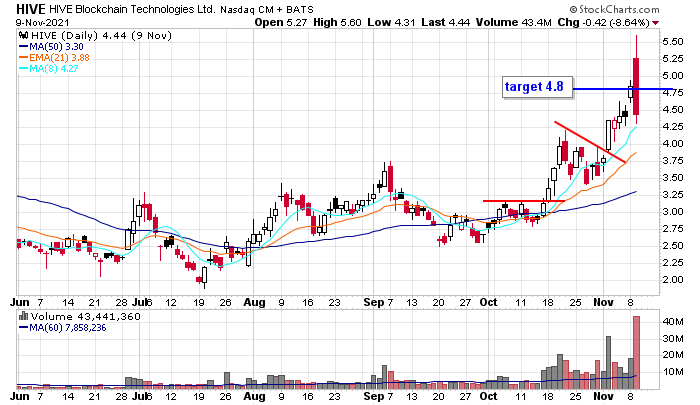700x405 pixels.
Task: Click the High 5.60 value
Action: tap(337, 22)
